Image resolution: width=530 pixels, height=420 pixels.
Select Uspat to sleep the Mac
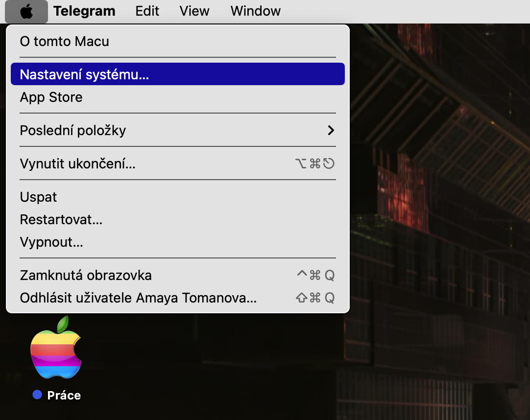tap(178, 197)
